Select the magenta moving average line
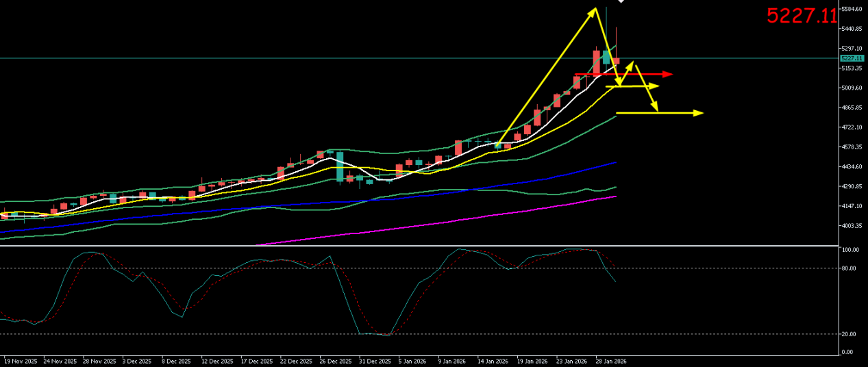This screenshot has height=367, width=868. click(480, 216)
